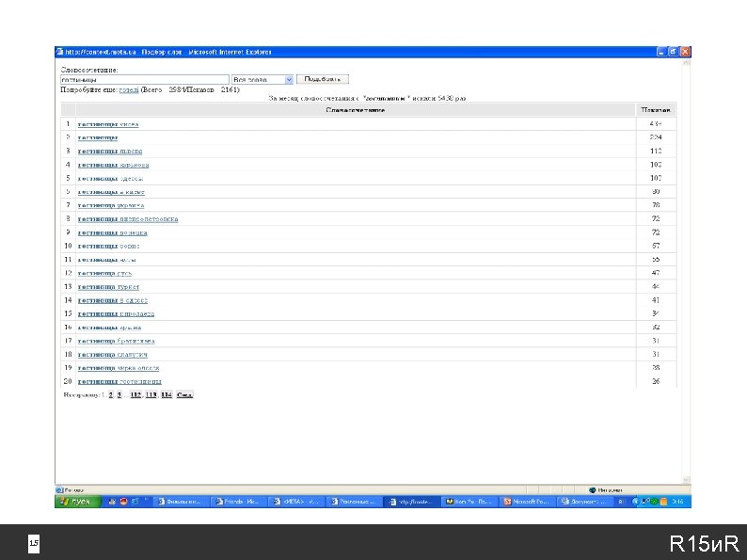
Task: Select the count cell 57 in row 10
Action: (656, 246)
